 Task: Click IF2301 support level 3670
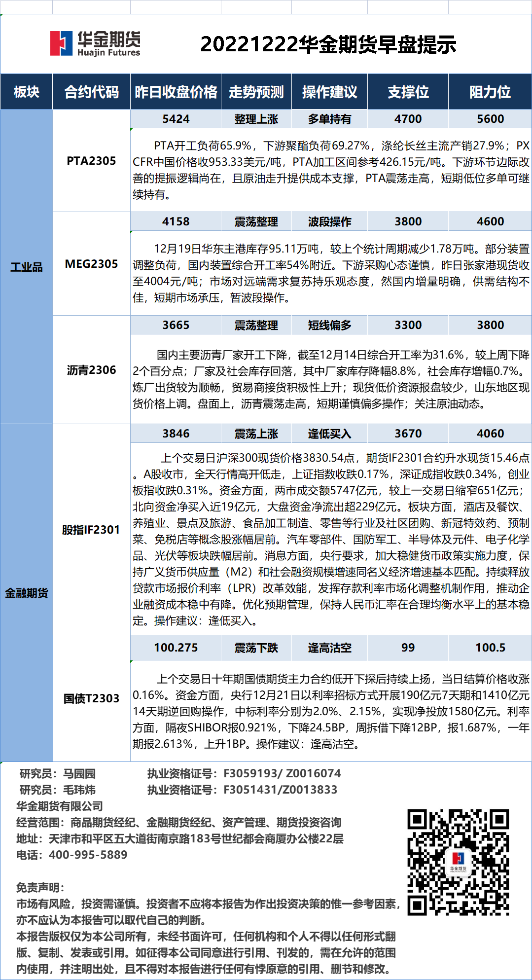(408, 434)
